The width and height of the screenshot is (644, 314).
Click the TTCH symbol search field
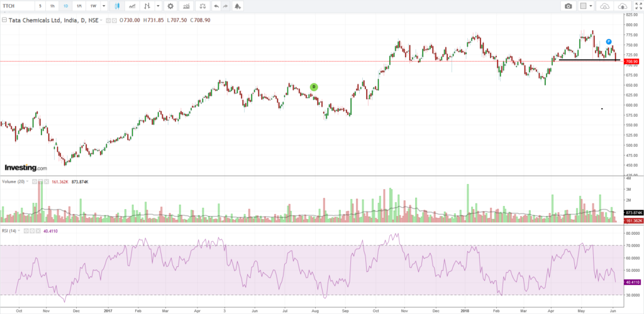(17, 6)
